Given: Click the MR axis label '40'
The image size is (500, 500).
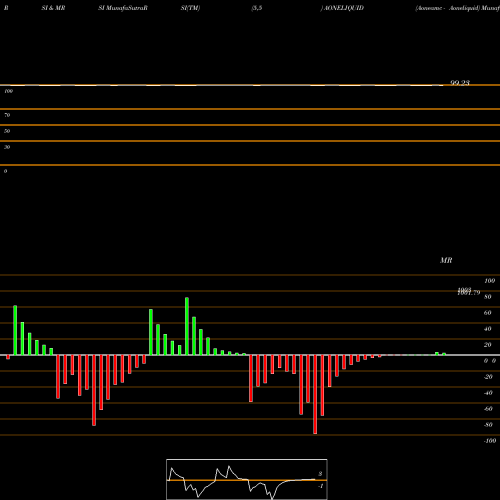Looking at the screenshot, I should [x=488, y=329].
